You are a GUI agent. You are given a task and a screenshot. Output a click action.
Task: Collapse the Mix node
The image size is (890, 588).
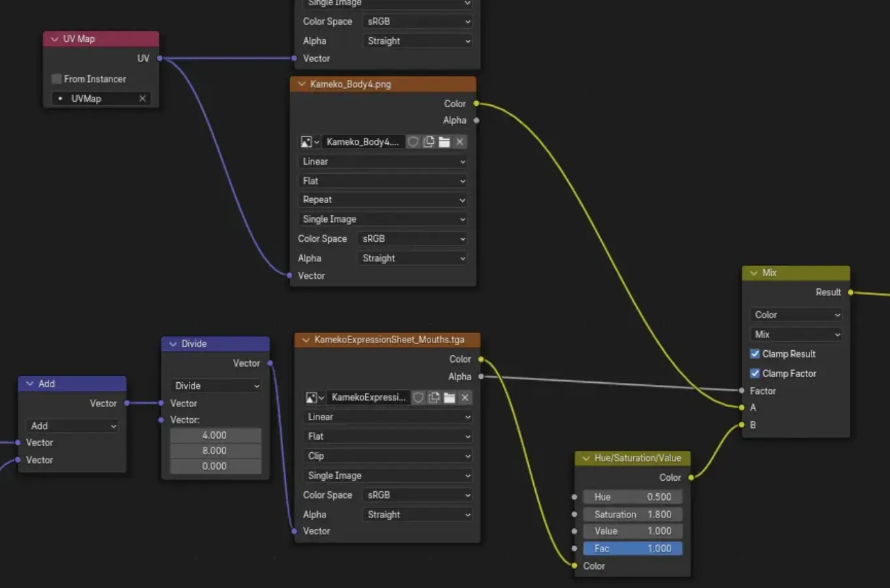(754, 272)
